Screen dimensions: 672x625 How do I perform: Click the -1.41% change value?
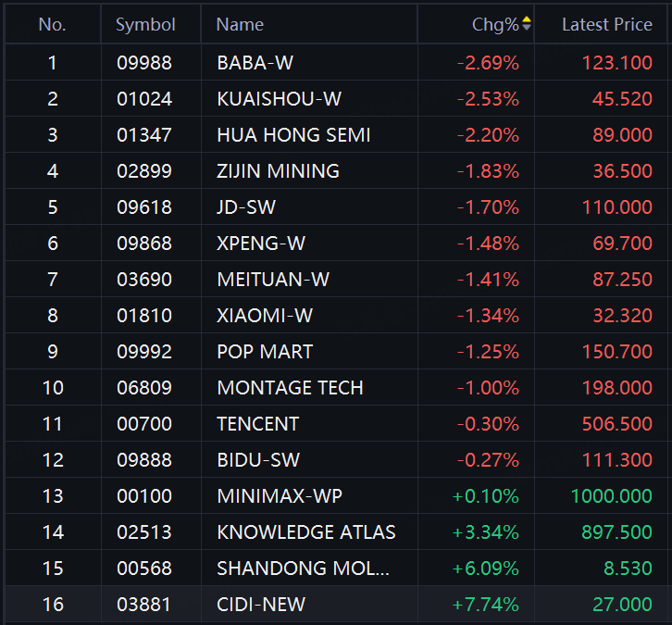tap(488, 280)
